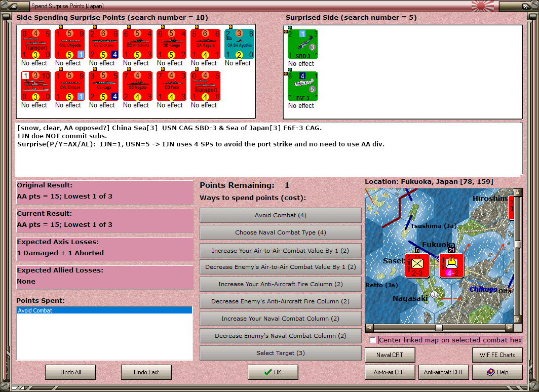Image resolution: width=539 pixels, height=392 pixels.
Task: Click the green F6F-3 fighter counter
Action: pyautogui.click(x=302, y=86)
